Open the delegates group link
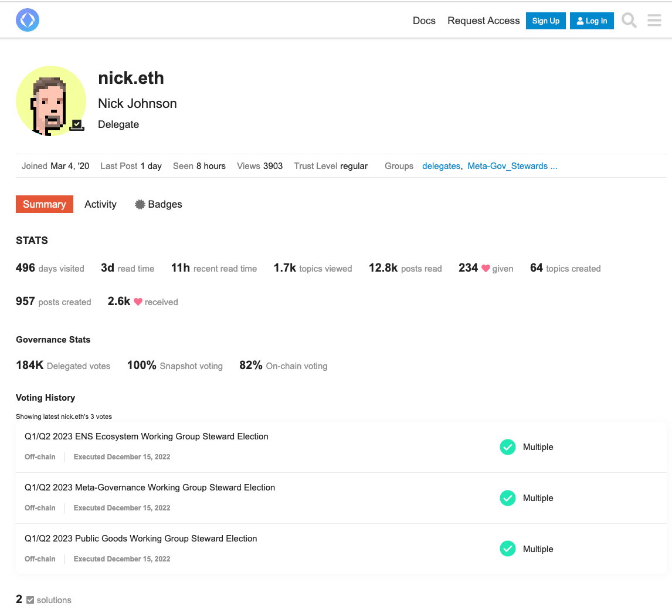This screenshot has height=616, width=672. [441, 166]
